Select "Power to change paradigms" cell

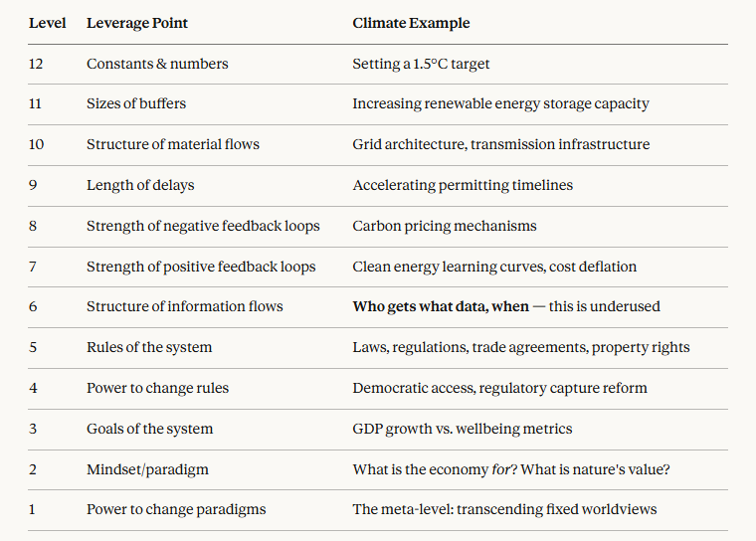[x=175, y=510]
